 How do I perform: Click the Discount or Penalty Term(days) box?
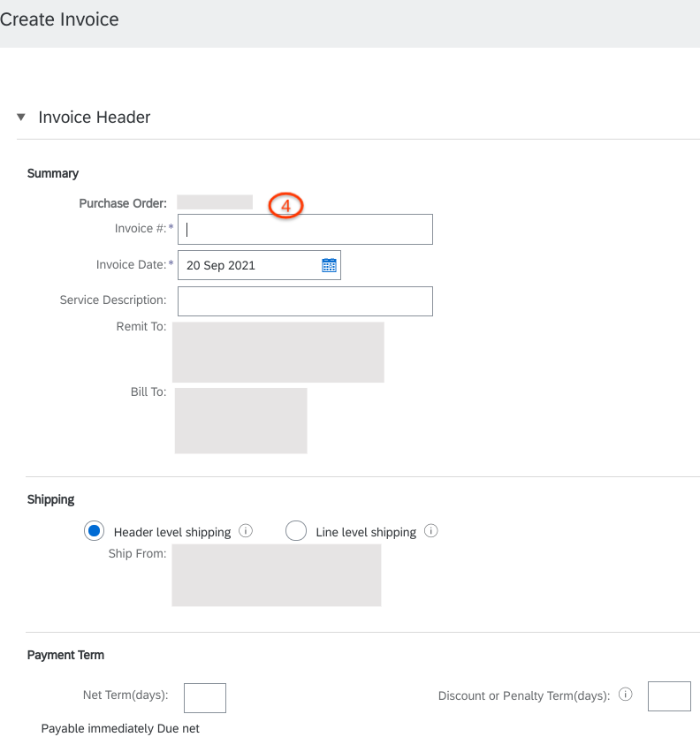pyautogui.click(x=669, y=696)
